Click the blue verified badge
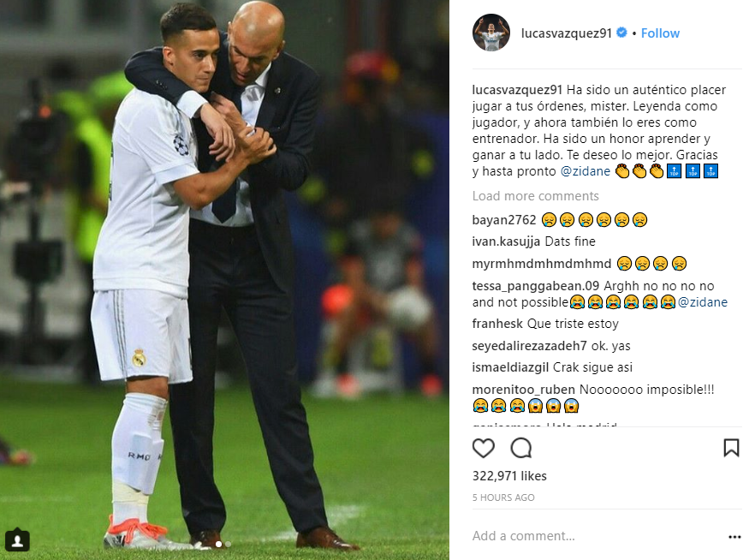 coord(621,33)
